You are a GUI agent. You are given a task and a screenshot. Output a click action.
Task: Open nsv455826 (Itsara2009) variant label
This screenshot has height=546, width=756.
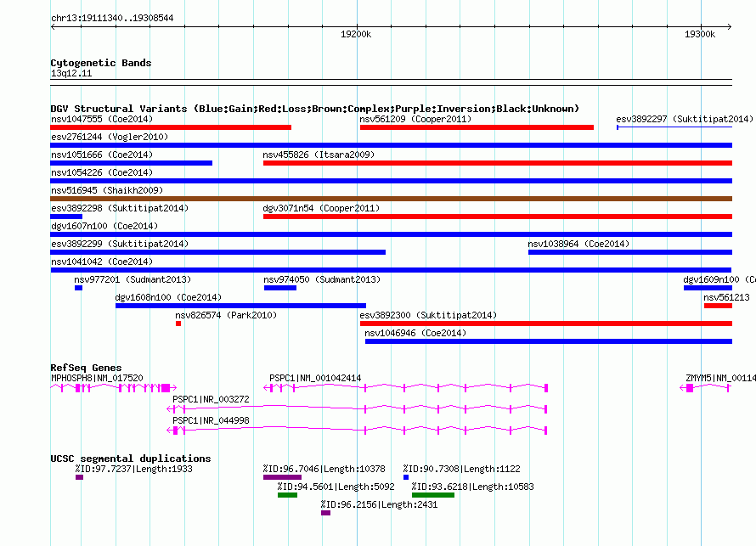[319, 155]
